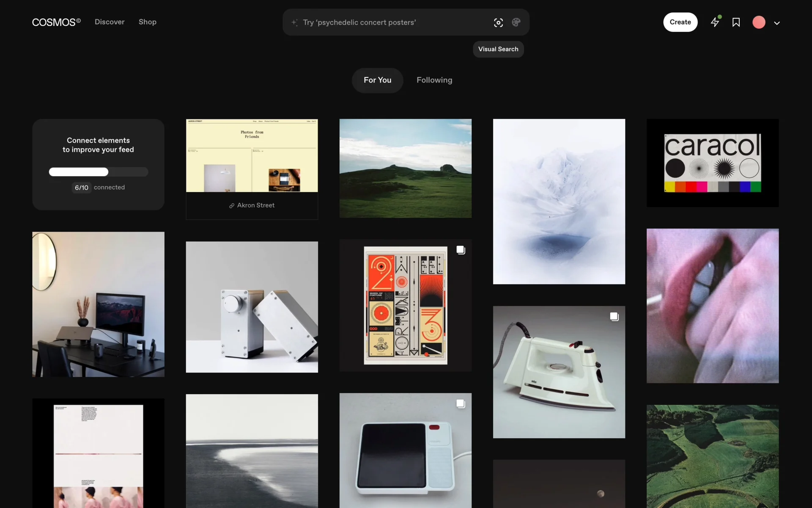Open saved items bookmark icon
Image resolution: width=812 pixels, height=508 pixels.
click(x=736, y=22)
